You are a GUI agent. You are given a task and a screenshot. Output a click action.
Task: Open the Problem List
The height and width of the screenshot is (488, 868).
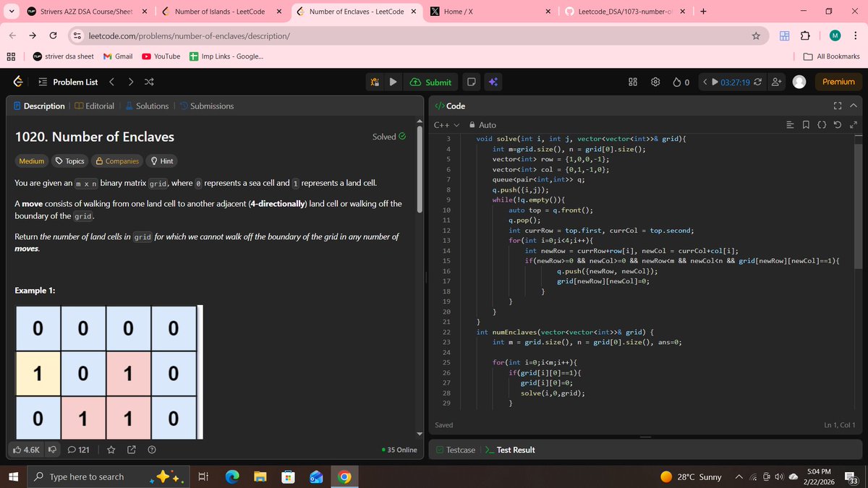coord(67,82)
